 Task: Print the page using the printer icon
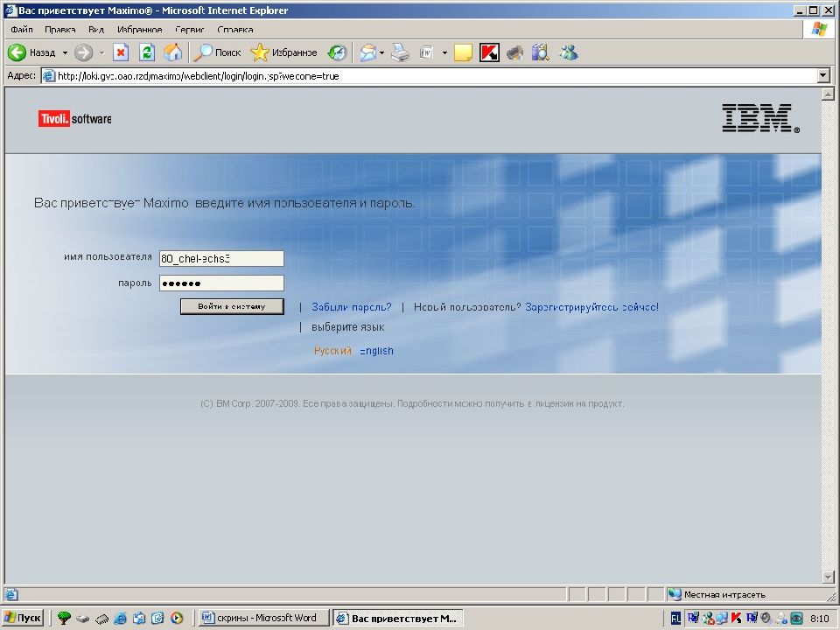[x=400, y=52]
